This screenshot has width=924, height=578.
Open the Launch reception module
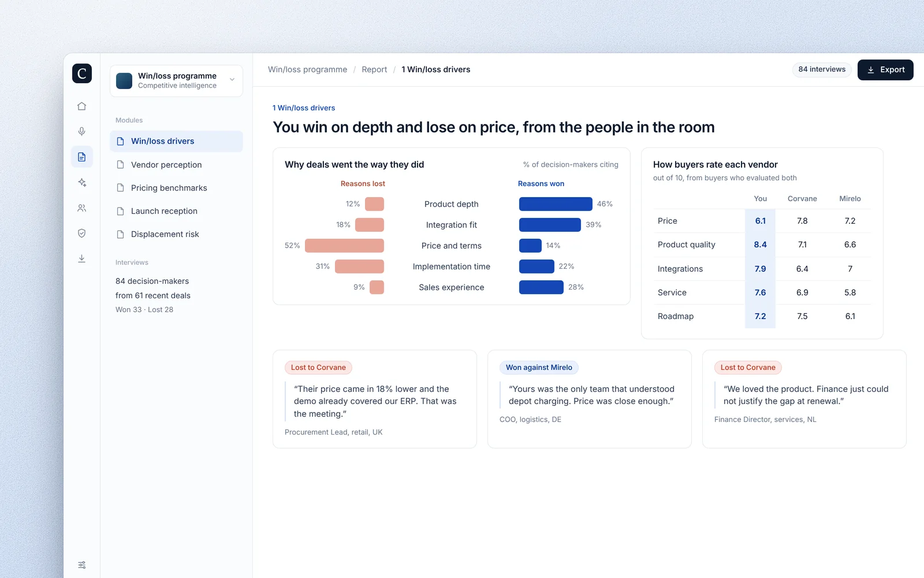[x=176, y=211]
